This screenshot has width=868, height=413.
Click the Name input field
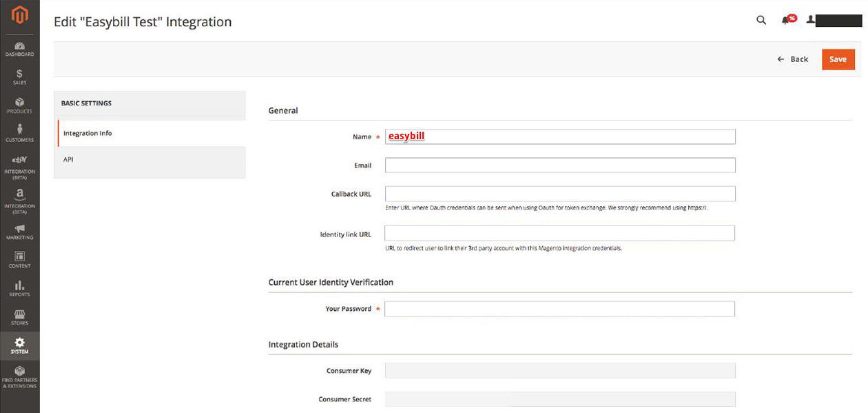(x=560, y=137)
